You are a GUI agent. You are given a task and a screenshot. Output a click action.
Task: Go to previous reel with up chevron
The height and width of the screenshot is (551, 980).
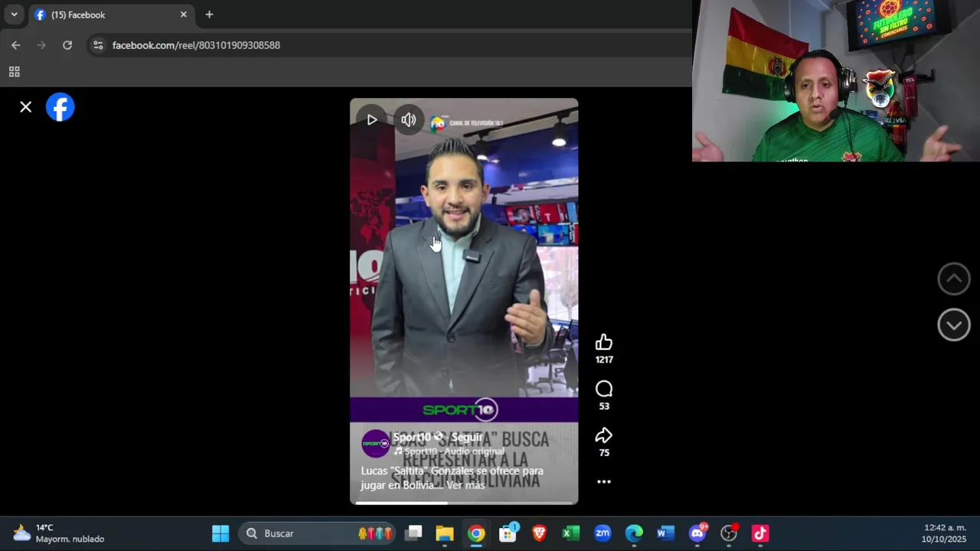[x=954, y=279]
